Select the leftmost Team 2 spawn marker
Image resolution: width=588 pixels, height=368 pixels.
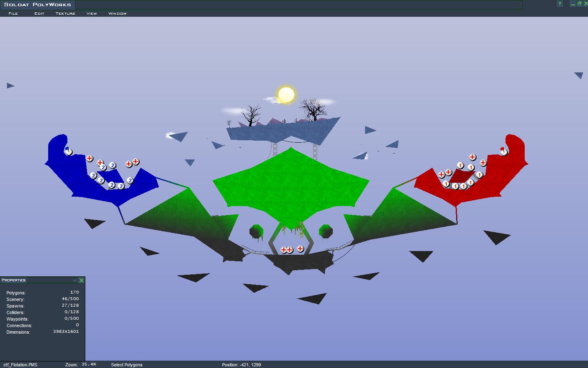click(x=94, y=176)
